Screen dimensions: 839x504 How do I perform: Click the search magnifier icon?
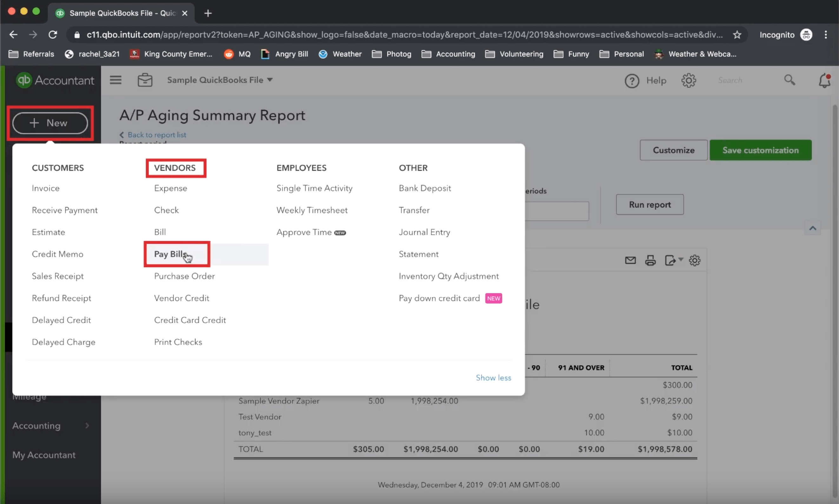(x=789, y=80)
